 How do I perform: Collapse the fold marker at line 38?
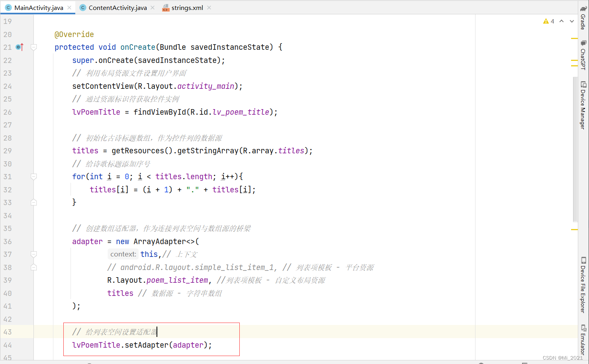(34, 267)
